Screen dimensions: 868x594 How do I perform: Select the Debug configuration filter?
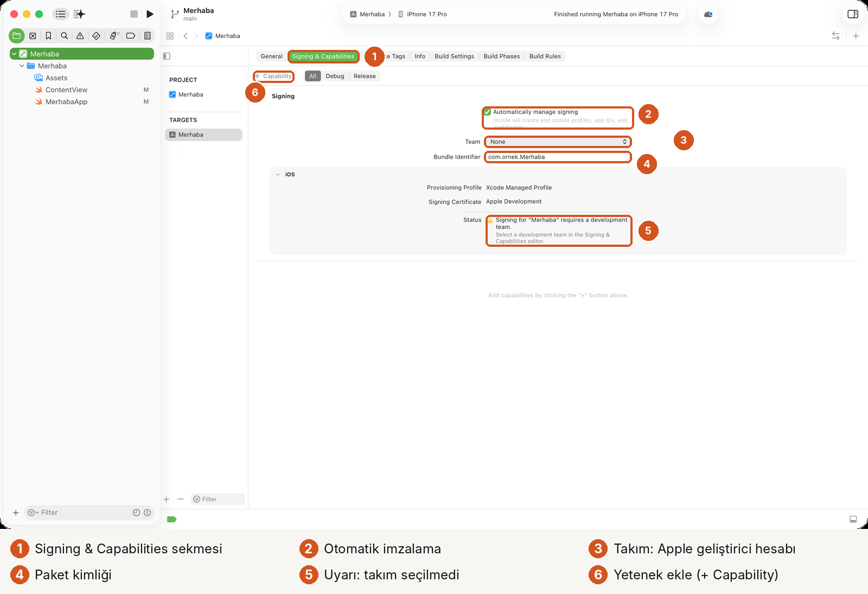click(335, 76)
